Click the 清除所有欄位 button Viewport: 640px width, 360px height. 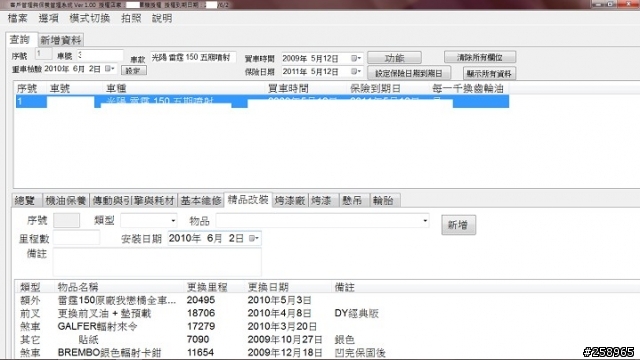point(480,57)
